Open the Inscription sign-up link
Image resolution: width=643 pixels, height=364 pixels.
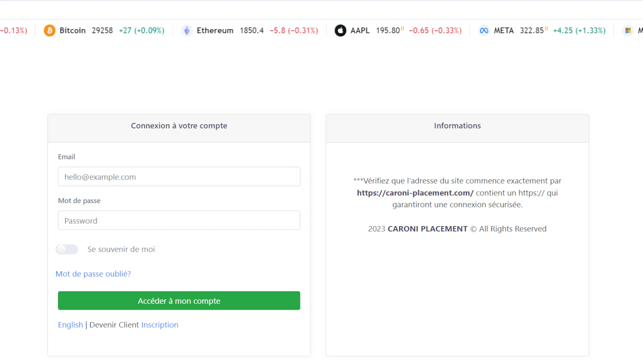click(x=160, y=325)
